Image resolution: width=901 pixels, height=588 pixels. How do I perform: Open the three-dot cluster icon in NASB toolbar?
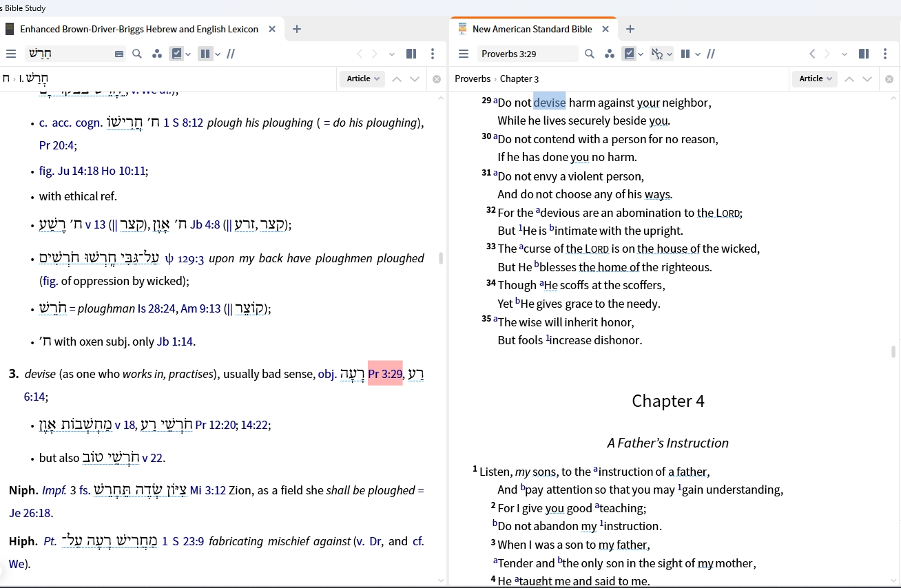coord(610,54)
